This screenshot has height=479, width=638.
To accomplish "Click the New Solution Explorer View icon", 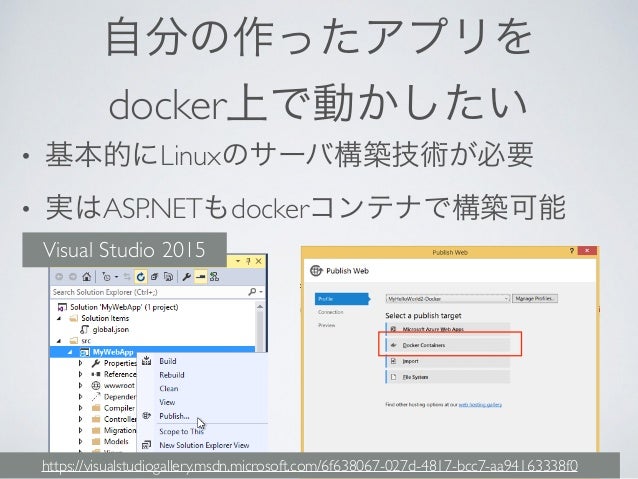I will (146, 445).
